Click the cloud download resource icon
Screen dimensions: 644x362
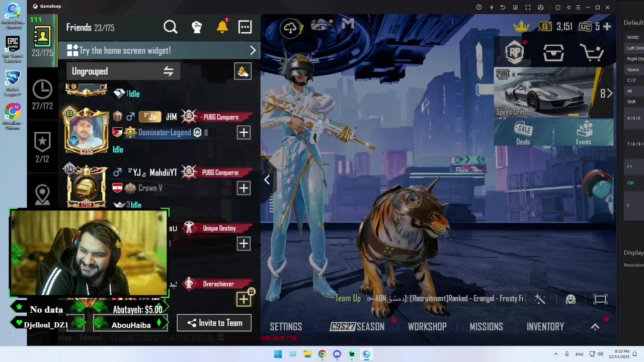coord(290,28)
